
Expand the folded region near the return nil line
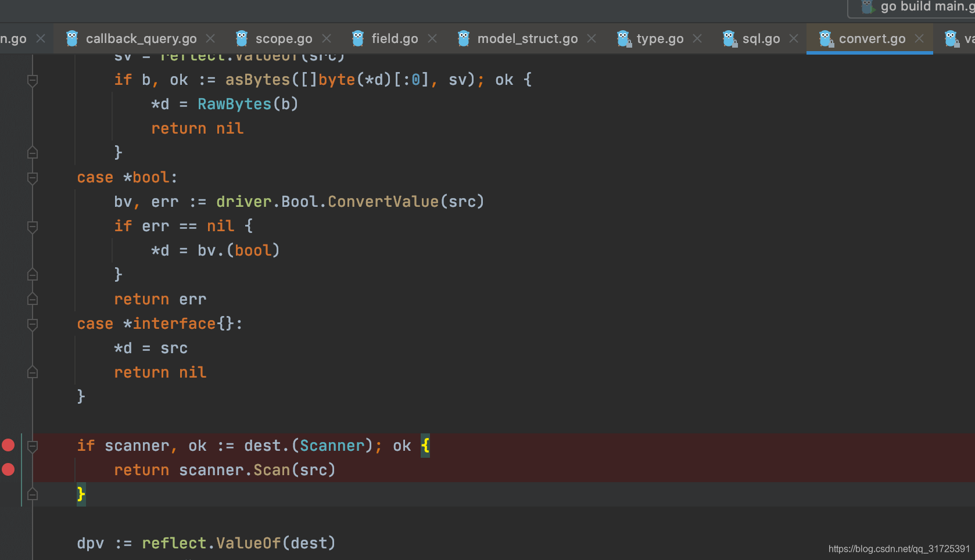[32, 372]
